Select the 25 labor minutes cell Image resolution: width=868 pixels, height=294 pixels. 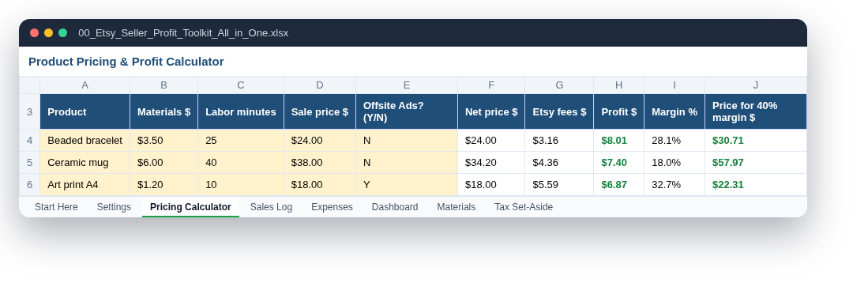click(241, 141)
